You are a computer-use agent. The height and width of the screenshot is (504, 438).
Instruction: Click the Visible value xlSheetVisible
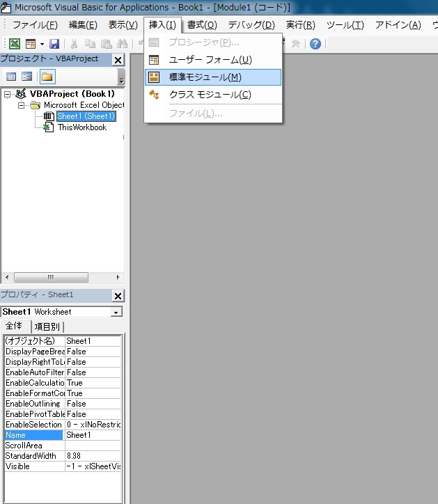[93, 466]
